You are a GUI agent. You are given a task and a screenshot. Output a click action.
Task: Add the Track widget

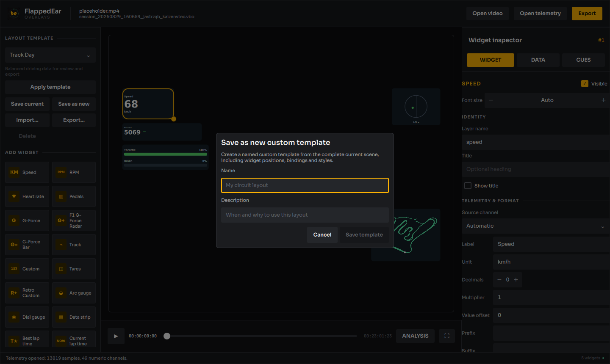(x=74, y=245)
